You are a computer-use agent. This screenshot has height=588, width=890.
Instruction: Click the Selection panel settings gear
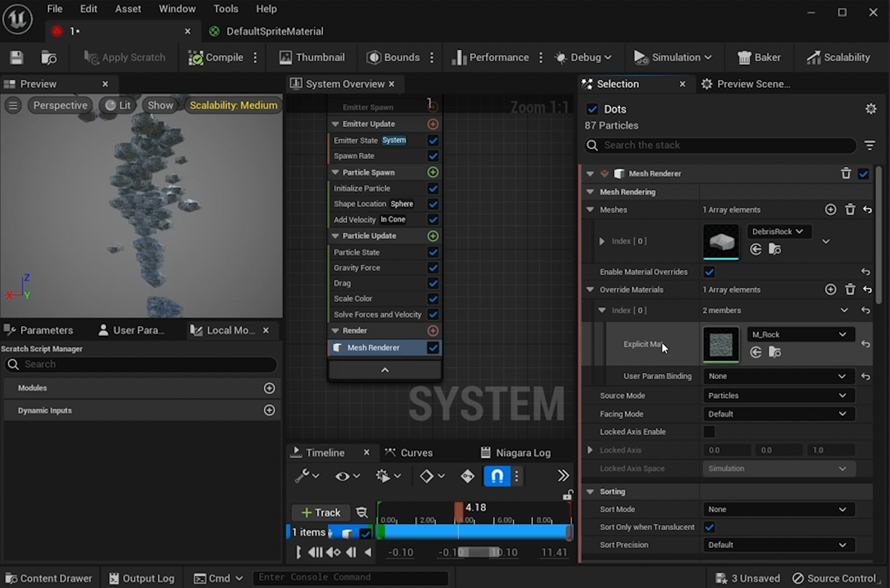[871, 109]
